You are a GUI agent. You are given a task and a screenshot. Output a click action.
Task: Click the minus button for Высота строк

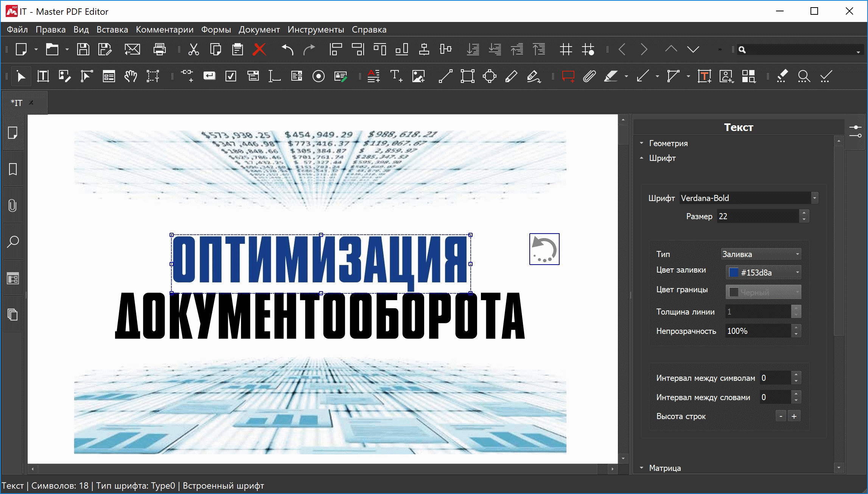point(781,416)
